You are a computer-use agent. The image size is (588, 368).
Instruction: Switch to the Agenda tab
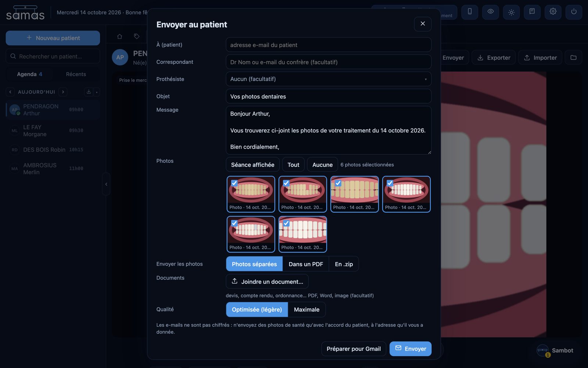[x=29, y=74]
